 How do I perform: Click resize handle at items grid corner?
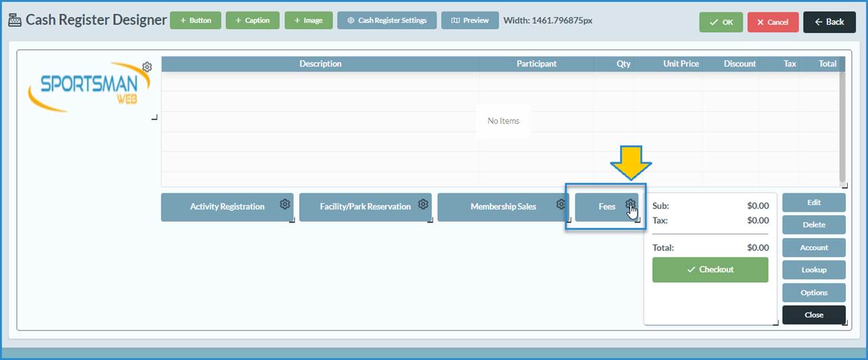pyautogui.click(x=843, y=185)
